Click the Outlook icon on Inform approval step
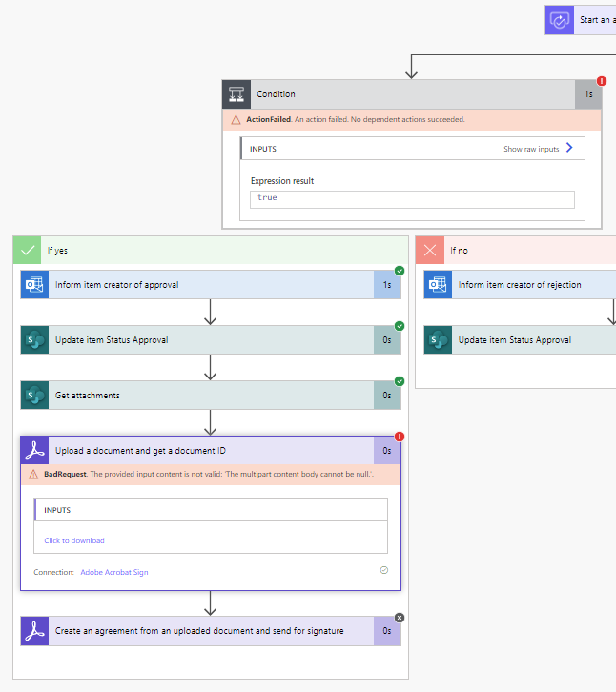The image size is (616, 692). (35, 285)
